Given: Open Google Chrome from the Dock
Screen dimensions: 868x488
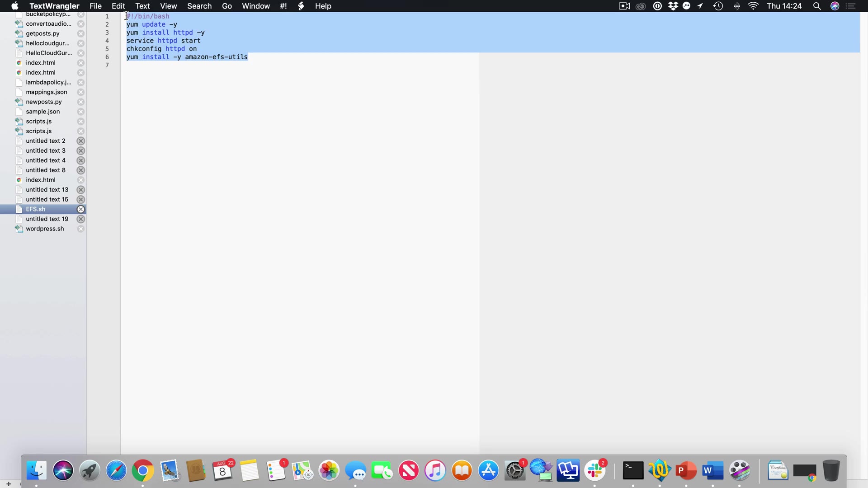Looking at the screenshot, I should click(143, 471).
